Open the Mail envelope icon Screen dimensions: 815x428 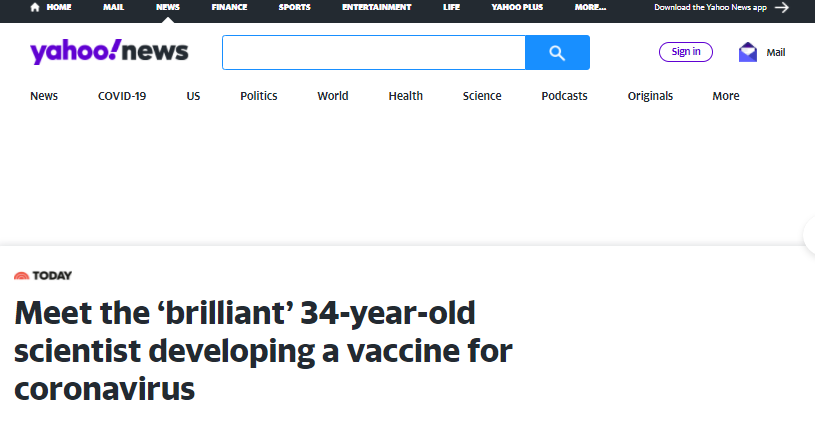[x=748, y=52]
